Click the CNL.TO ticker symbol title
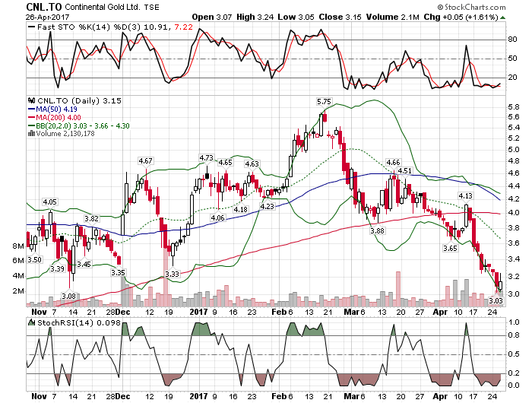The width and height of the screenshot is (532, 403). [x=44, y=7]
